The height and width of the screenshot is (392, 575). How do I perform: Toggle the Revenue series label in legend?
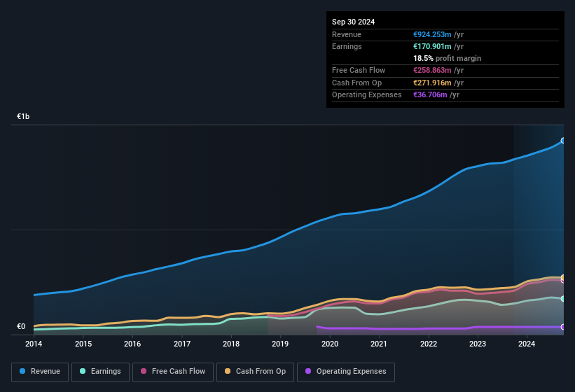[x=45, y=371]
